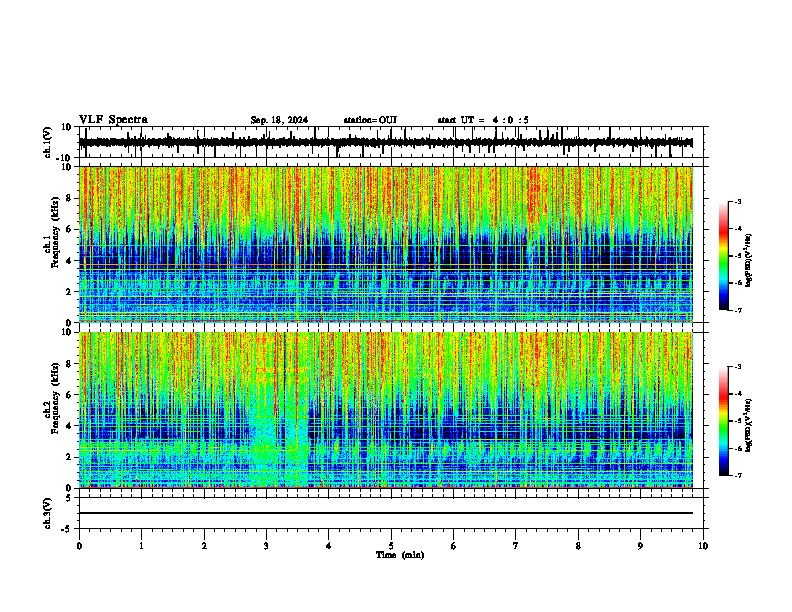Click the "start UT = 4:0:5" text
The width and height of the screenshot is (792, 612).
[x=483, y=120]
